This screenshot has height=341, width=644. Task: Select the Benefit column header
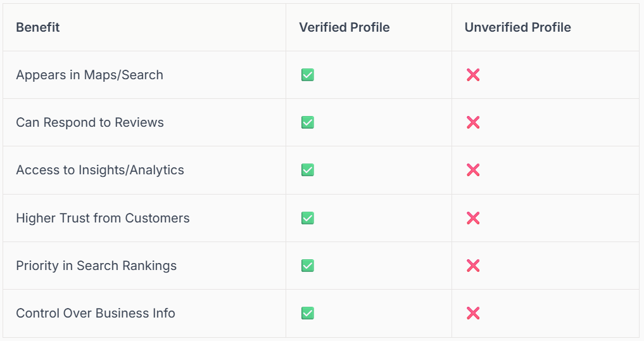[x=38, y=27]
